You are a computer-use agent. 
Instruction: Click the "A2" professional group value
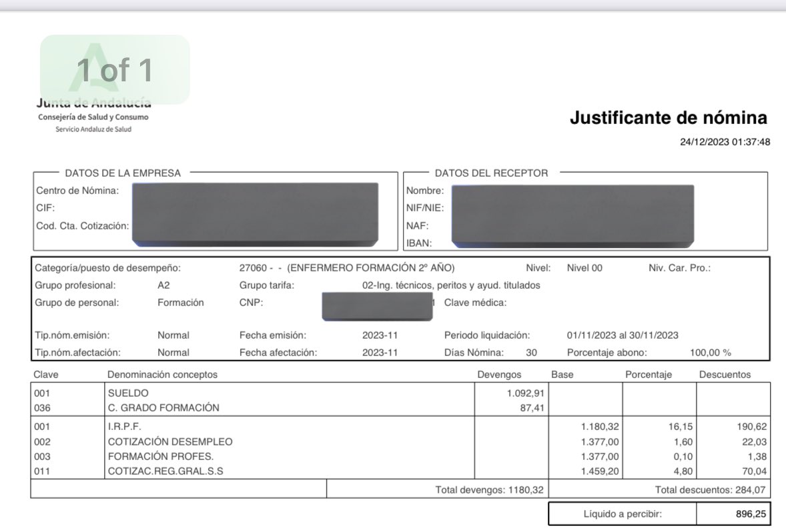click(x=163, y=285)
